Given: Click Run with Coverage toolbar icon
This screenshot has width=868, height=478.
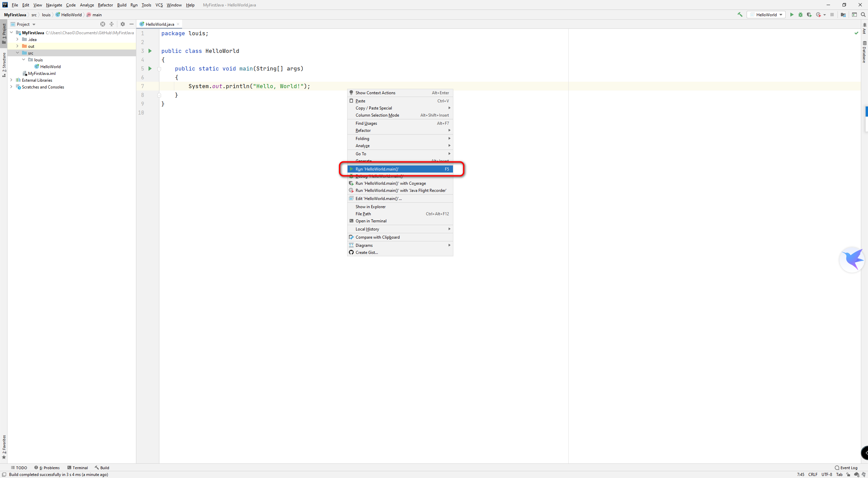Looking at the screenshot, I should (809, 15).
